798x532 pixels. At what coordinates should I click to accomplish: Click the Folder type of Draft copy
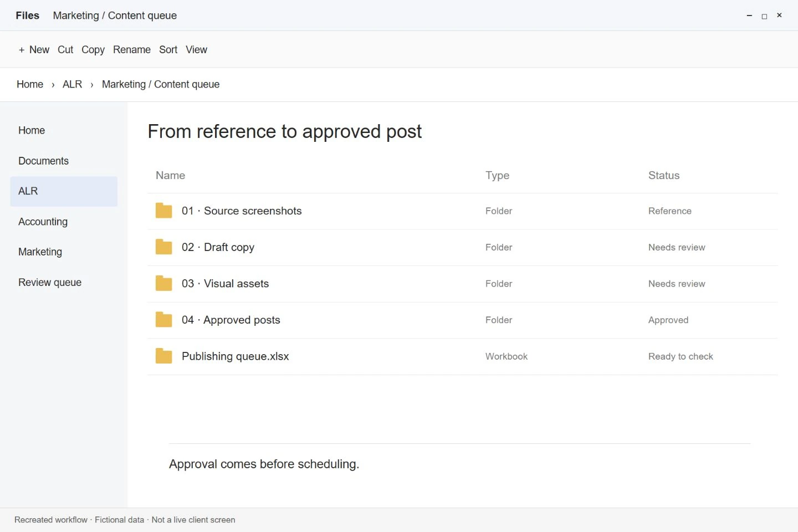(499, 247)
